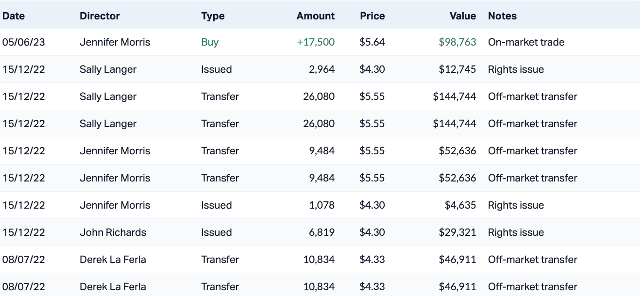The height and width of the screenshot is (296, 644).
Task: Click the On-market trade note
Action: click(526, 42)
